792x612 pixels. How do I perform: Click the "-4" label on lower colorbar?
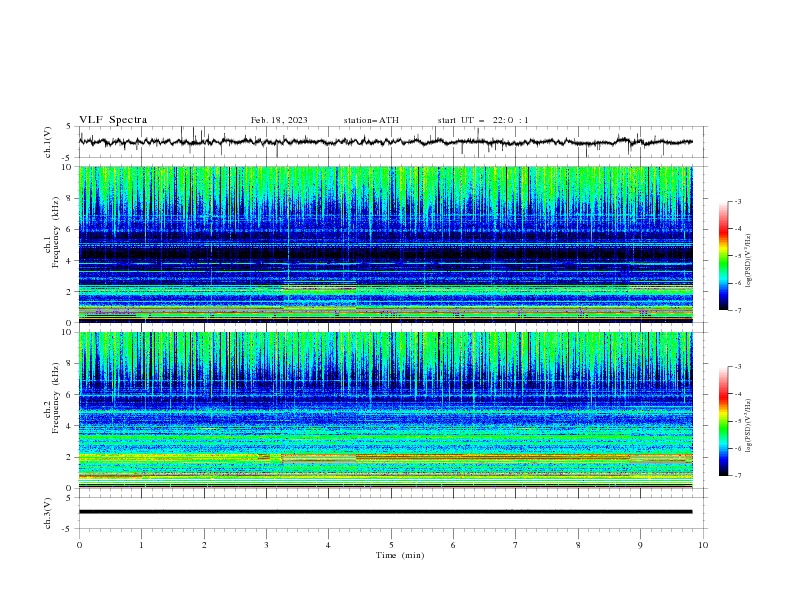[x=737, y=394]
